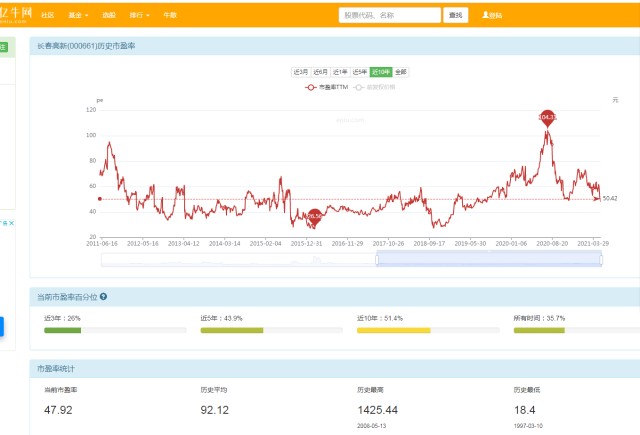This screenshot has width=640, height=435.
Task: Switch the chart range to 近5年
Action: [x=359, y=72]
